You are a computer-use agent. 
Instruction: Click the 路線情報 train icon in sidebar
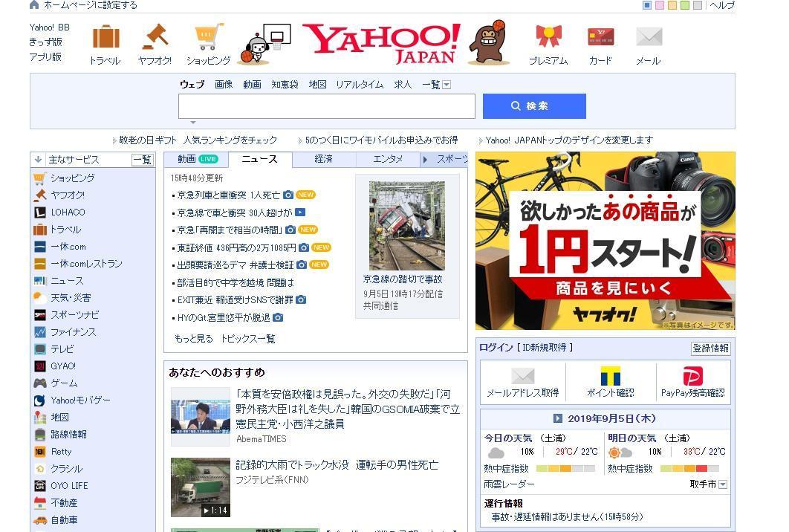click(x=40, y=435)
